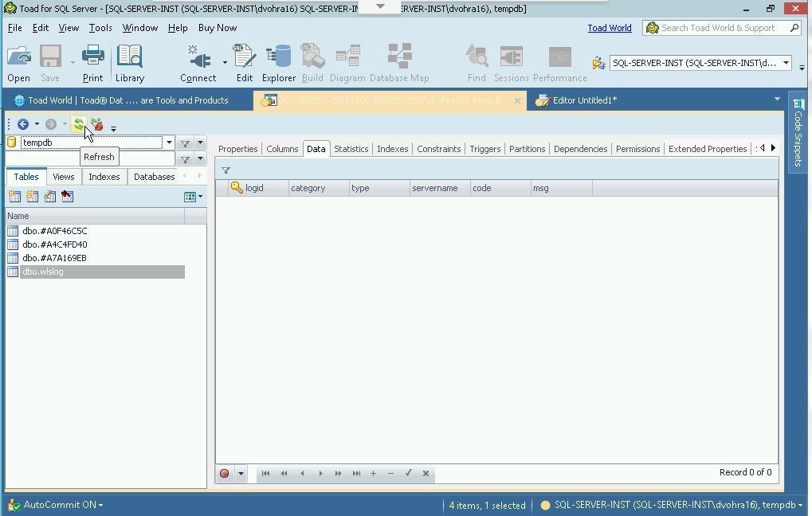Select the dbo.#A4C4FD40 table
The height and width of the screenshot is (516, 812).
(x=55, y=244)
